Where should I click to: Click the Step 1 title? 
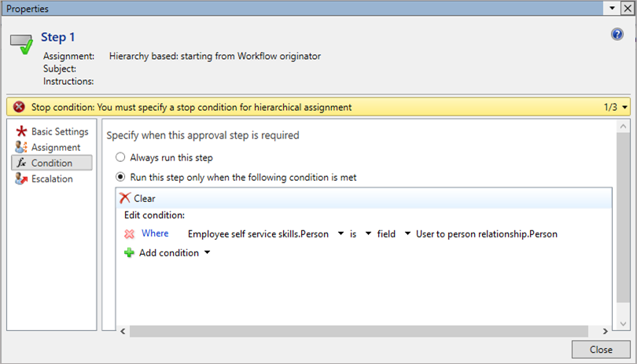(57, 37)
